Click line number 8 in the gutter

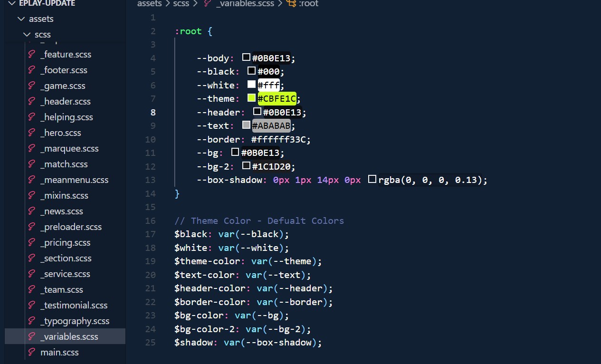153,113
